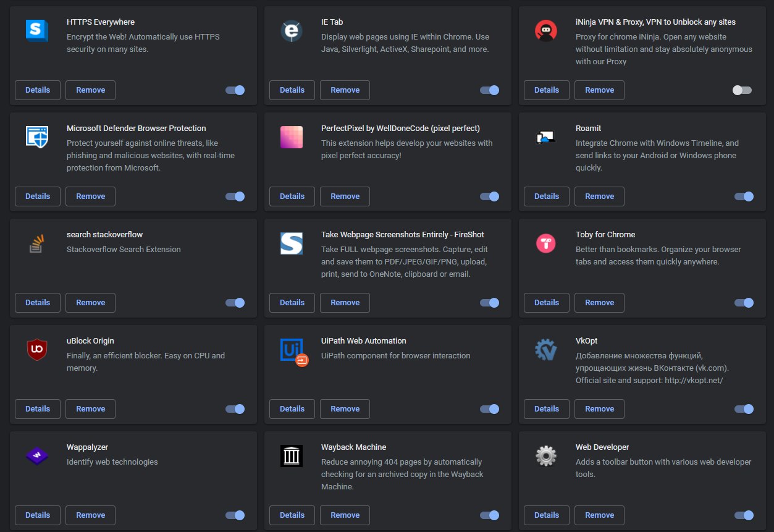This screenshot has width=774, height=532.
Task: Open Details for uBlock Origin
Action: (x=38, y=409)
